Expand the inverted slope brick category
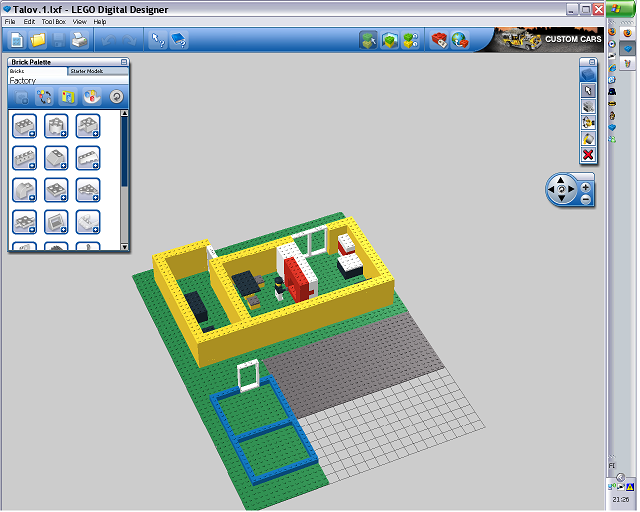This screenshot has height=512, width=640. (x=88, y=158)
